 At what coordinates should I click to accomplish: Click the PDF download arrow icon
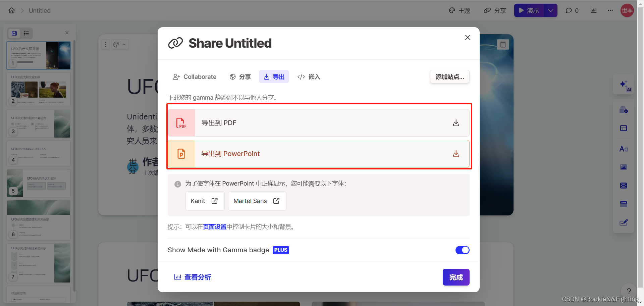[456, 123]
